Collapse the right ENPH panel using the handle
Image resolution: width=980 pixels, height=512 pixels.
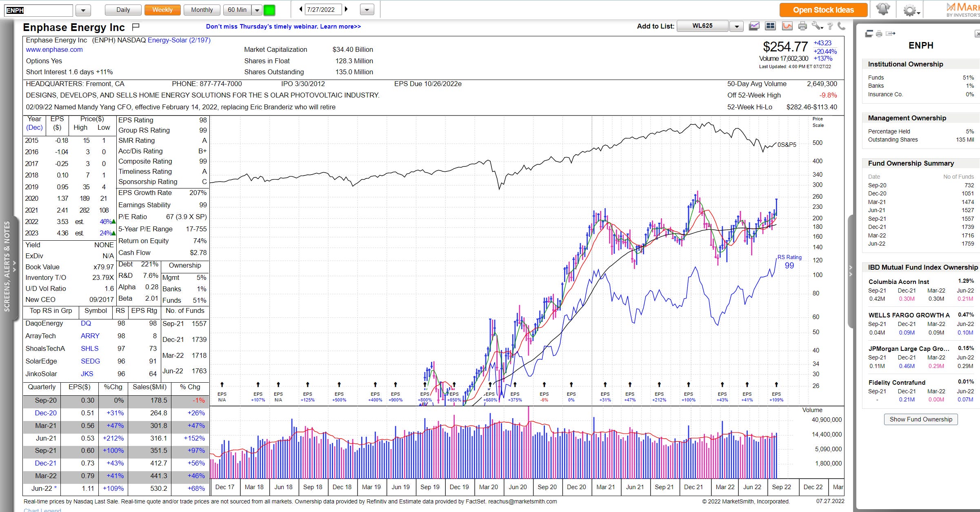(x=851, y=270)
